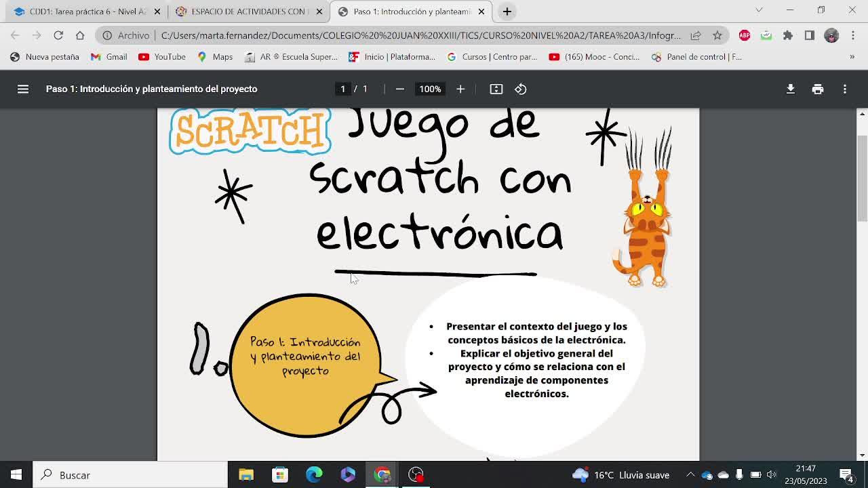Close the Paso 1: Introducción tab

point(481,12)
